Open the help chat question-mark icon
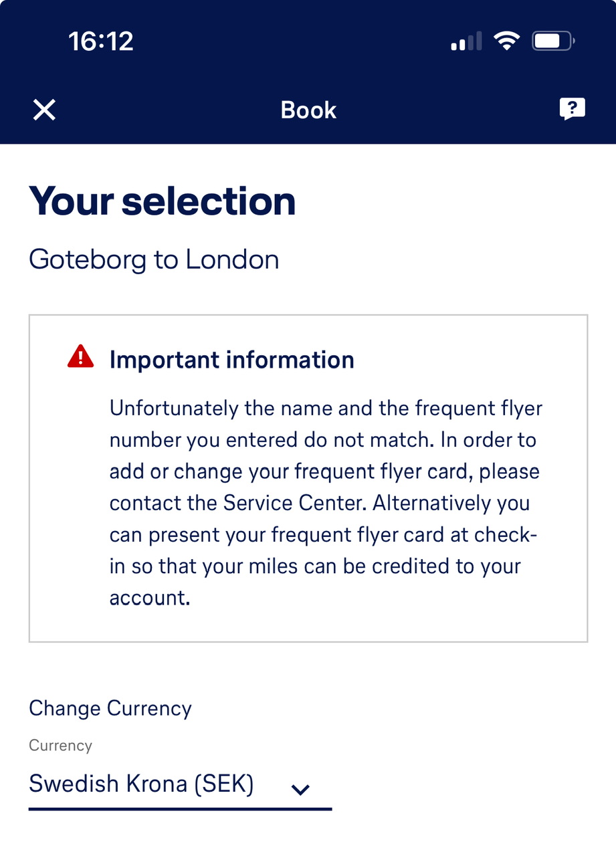 (572, 109)
